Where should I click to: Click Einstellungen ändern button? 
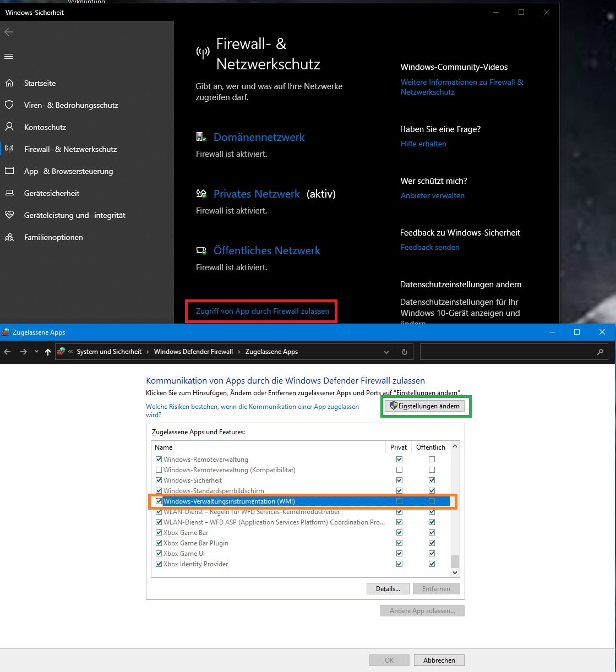point(425,406)
